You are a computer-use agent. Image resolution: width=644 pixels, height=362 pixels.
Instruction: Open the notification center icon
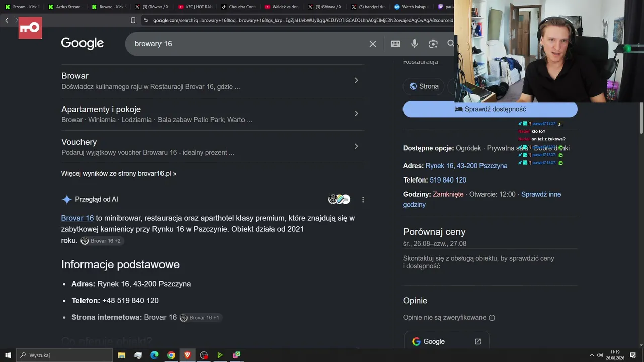[633, 355]
